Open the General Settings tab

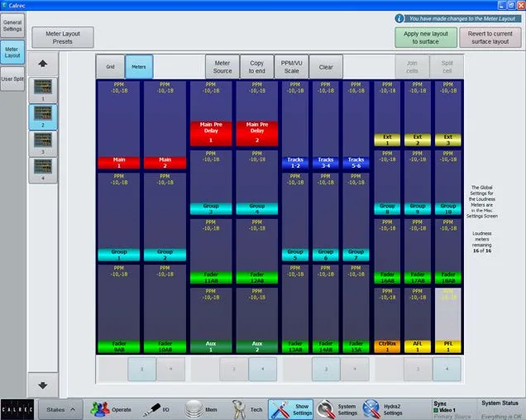(12, 26)
